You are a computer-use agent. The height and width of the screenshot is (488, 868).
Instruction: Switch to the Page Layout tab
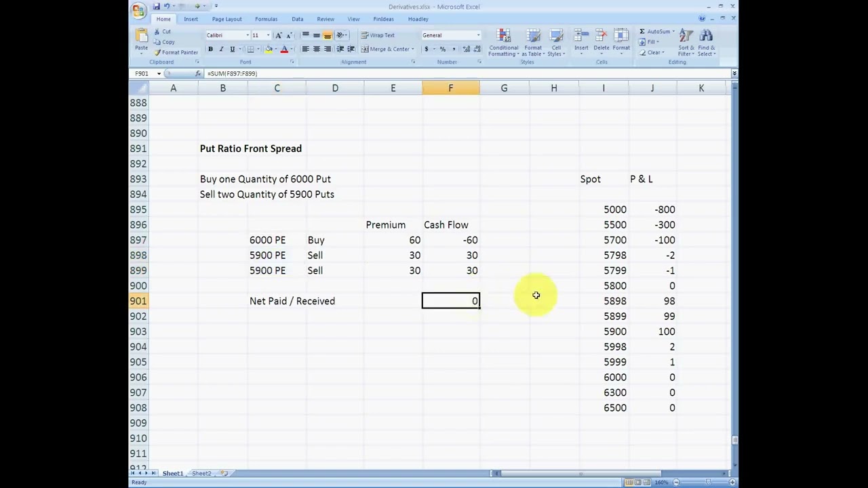[226, 19]
